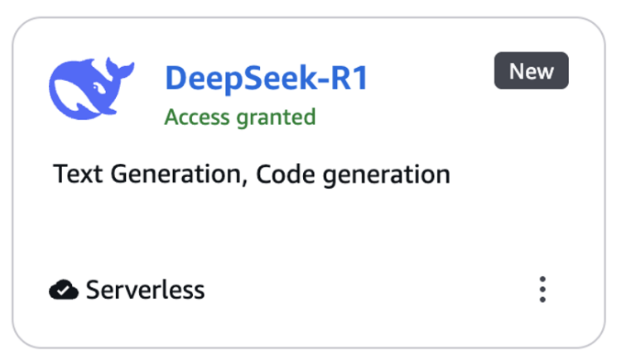Image resolution: width=626 pixels, height=364 pixels.
Task: Click the Access granted status text
Action: tap(240, 117)
